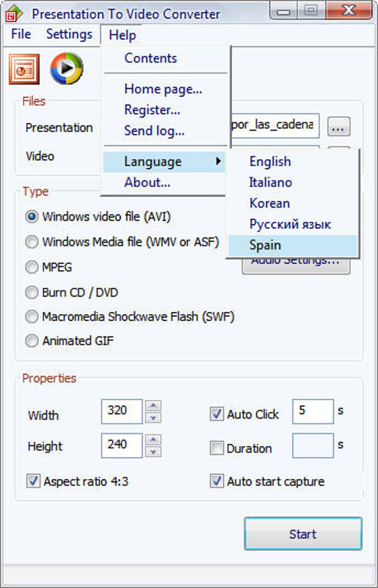Click the Height input field
Viewport: 378px width, 588px height.
[x=122, y=446]
